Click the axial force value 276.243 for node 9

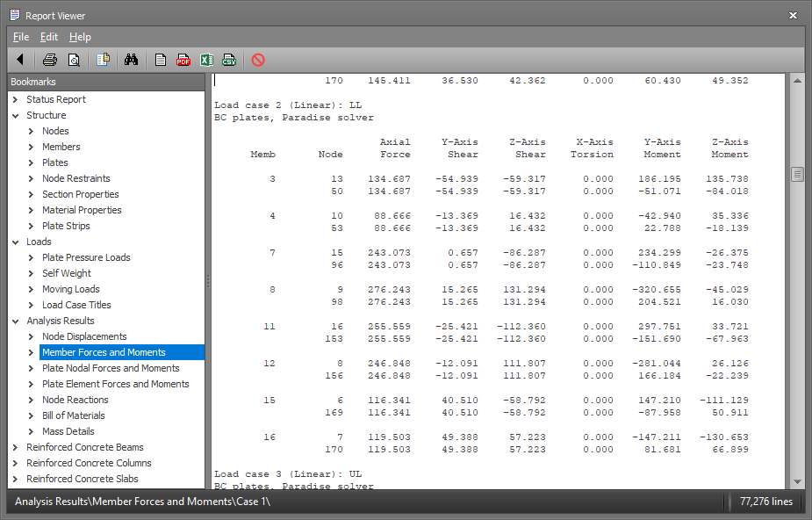coord(389,290)
